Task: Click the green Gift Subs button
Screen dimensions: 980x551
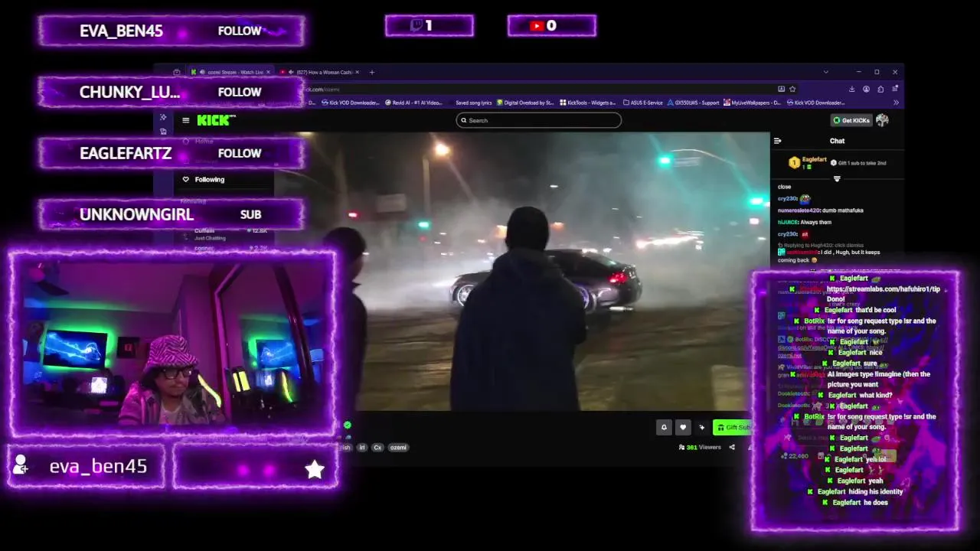Action: [x=732, y=427]
